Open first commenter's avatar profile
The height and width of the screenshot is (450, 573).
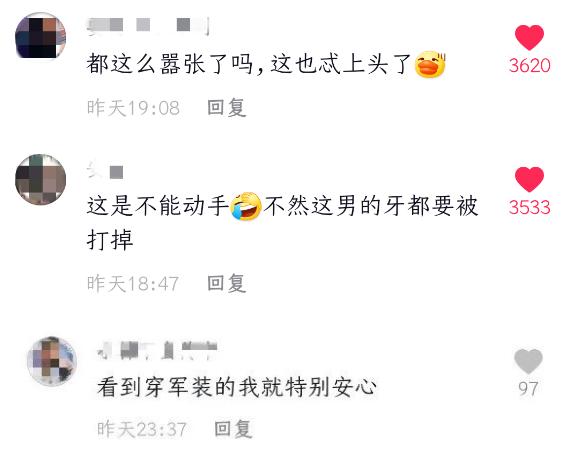[x=41, y=35]
